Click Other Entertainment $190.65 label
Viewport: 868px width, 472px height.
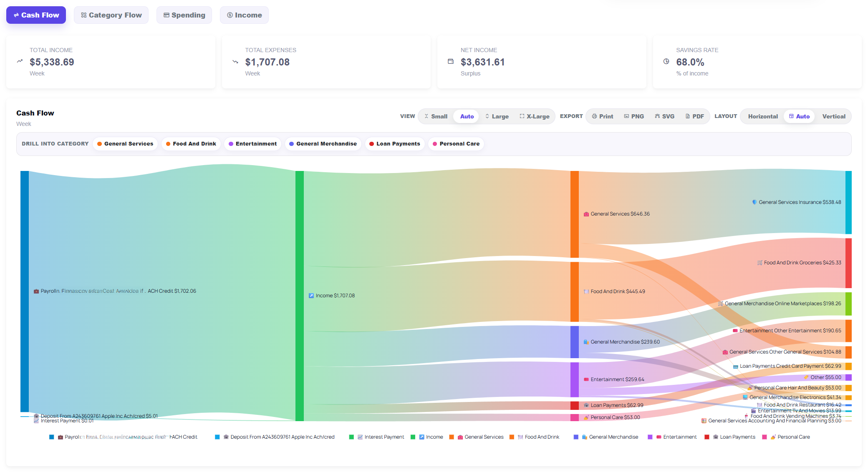(787, 331)
